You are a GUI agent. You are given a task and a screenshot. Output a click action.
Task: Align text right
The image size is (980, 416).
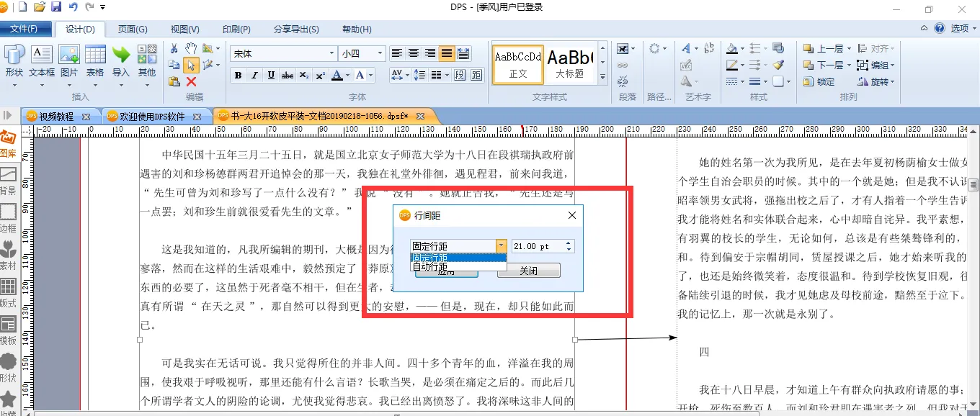[430, 53]
